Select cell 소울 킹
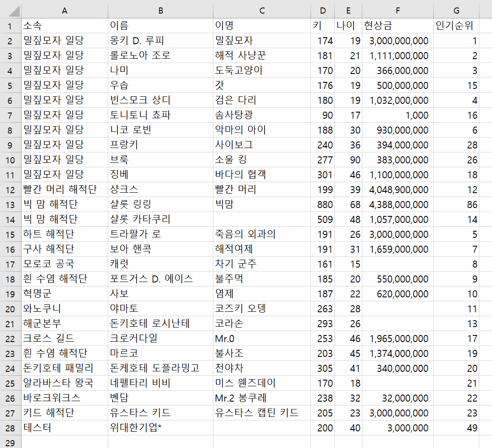Viewport: 492px width, 448px height. pyautogui.click(x=262, y=160)
